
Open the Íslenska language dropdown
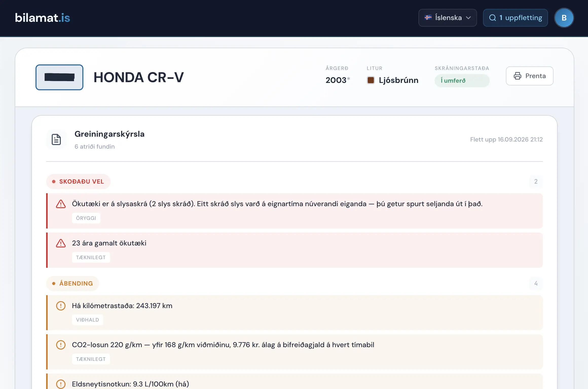pyautogui.click(x=448, y=18)
